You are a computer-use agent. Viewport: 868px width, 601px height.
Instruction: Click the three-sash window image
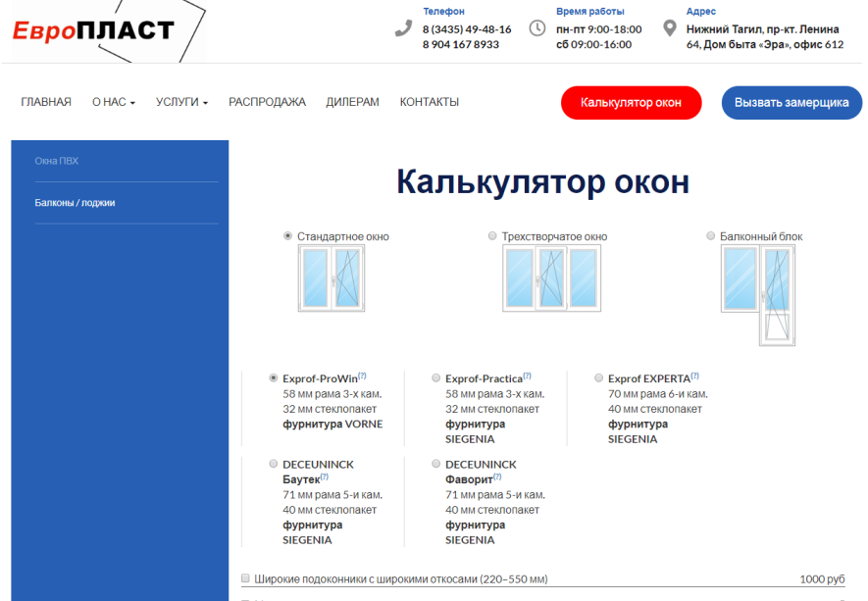tap(549, 277)
